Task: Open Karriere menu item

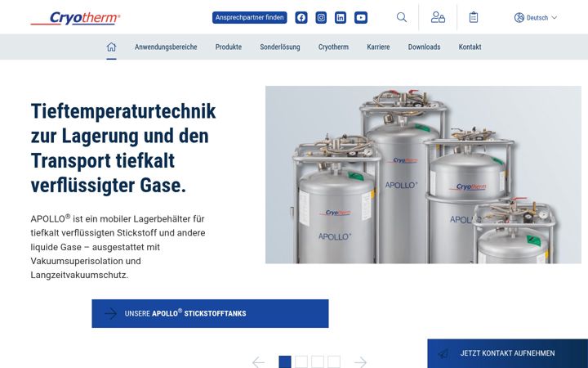Action: (x=378, y=47)
